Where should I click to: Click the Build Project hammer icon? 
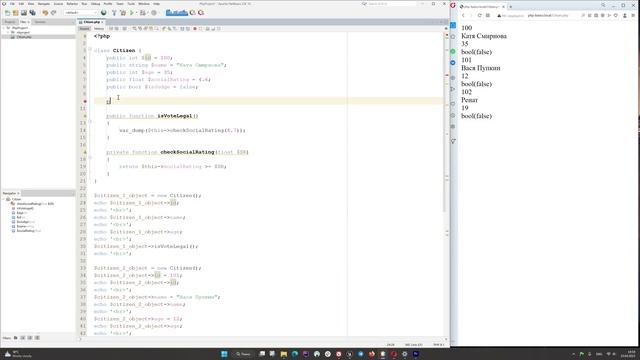click(x=114, y=13)
